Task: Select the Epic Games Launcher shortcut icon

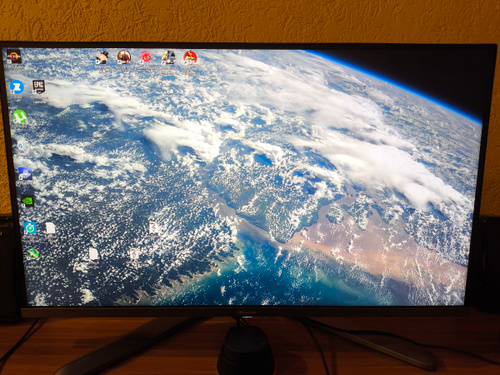Action: (x=39, y=87)
